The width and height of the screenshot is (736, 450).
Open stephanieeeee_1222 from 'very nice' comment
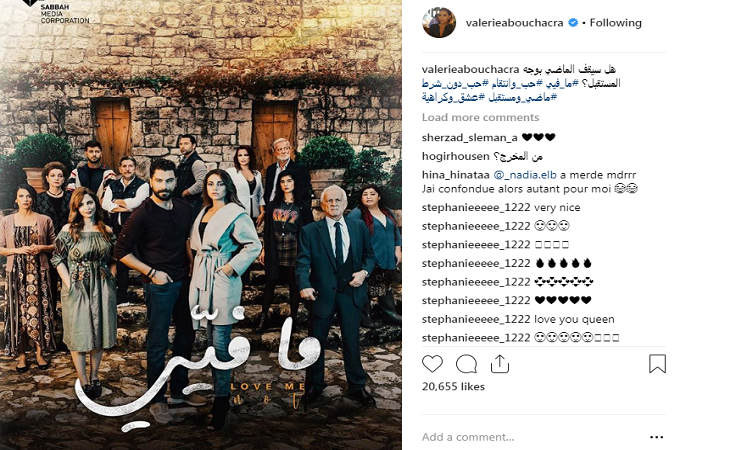tap(476, 207)
